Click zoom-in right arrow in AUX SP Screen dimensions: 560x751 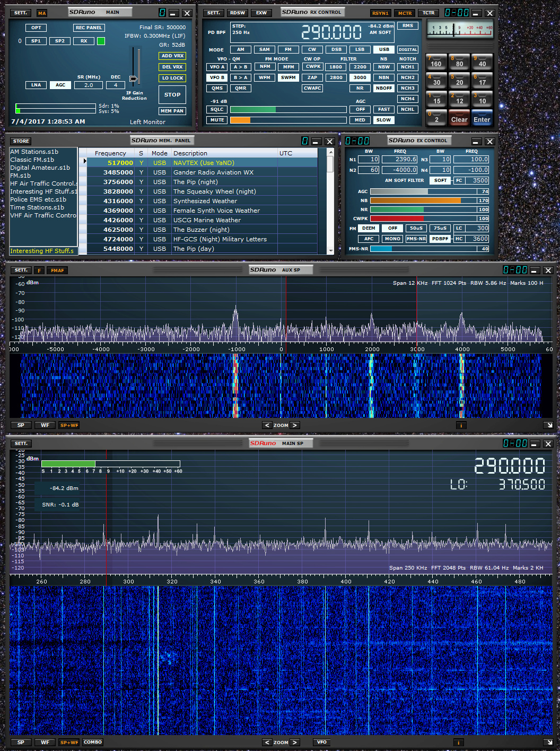(295, 425)
